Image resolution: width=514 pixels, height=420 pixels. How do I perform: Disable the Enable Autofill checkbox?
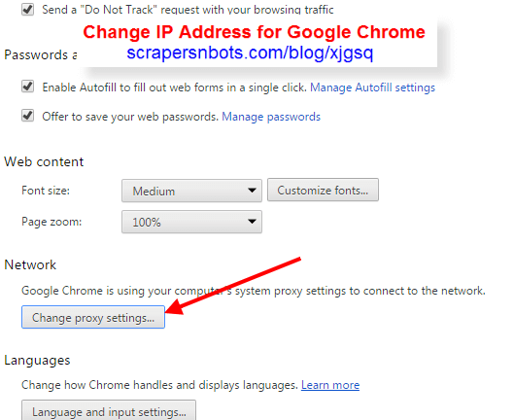pos(27,87)
